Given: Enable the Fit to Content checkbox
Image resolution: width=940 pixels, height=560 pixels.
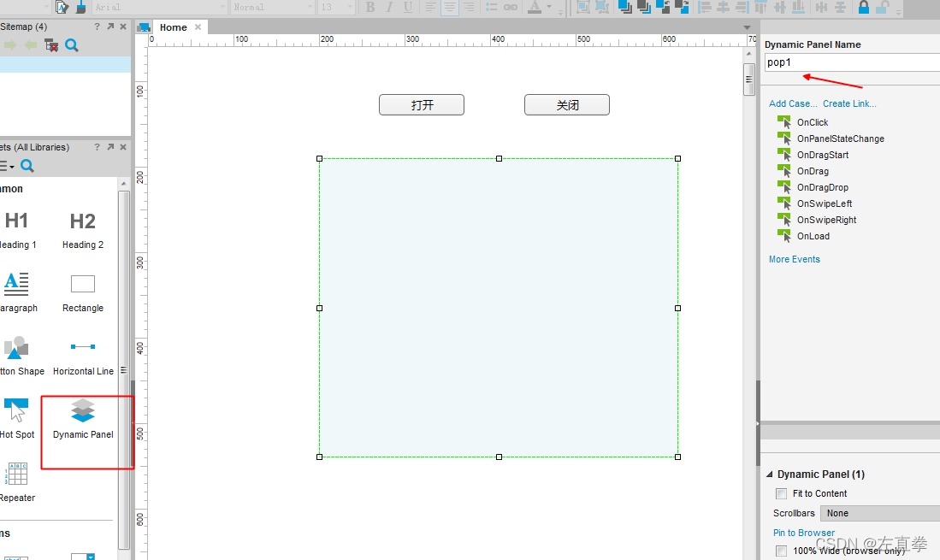Looking at the screenshot, I should point(781,493).
